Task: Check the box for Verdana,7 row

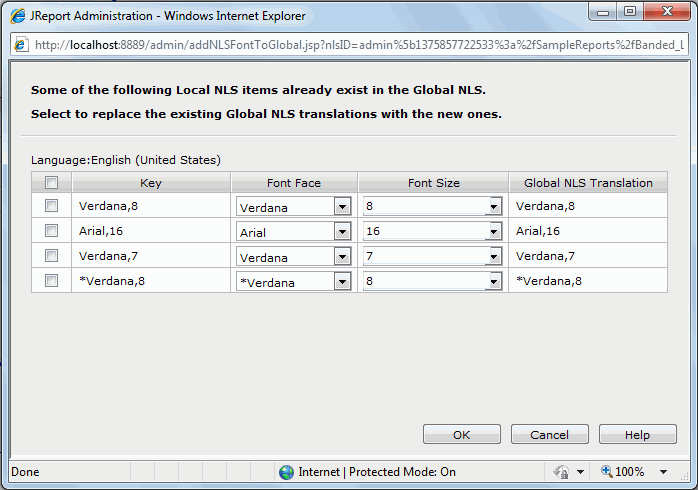Action: point(52,255)
